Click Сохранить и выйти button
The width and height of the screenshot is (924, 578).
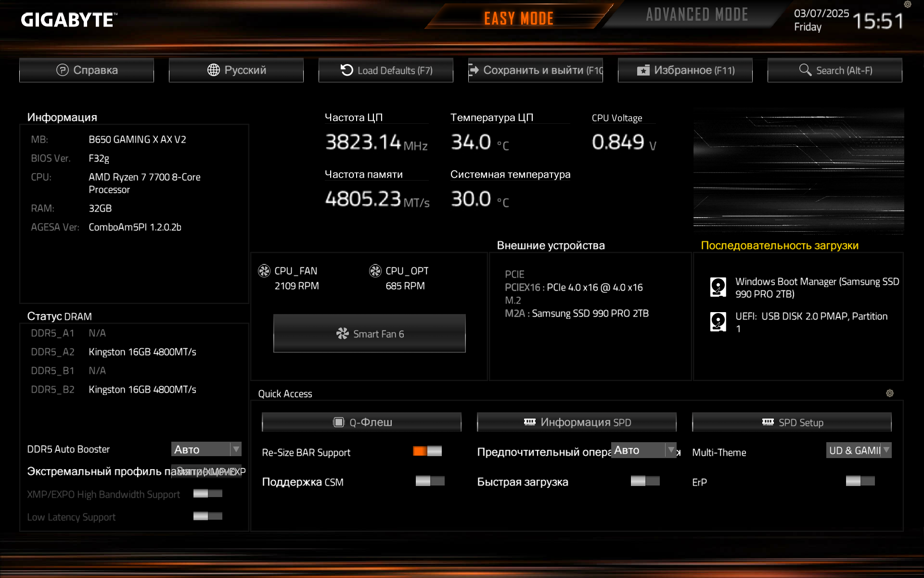tap(536, 70)
